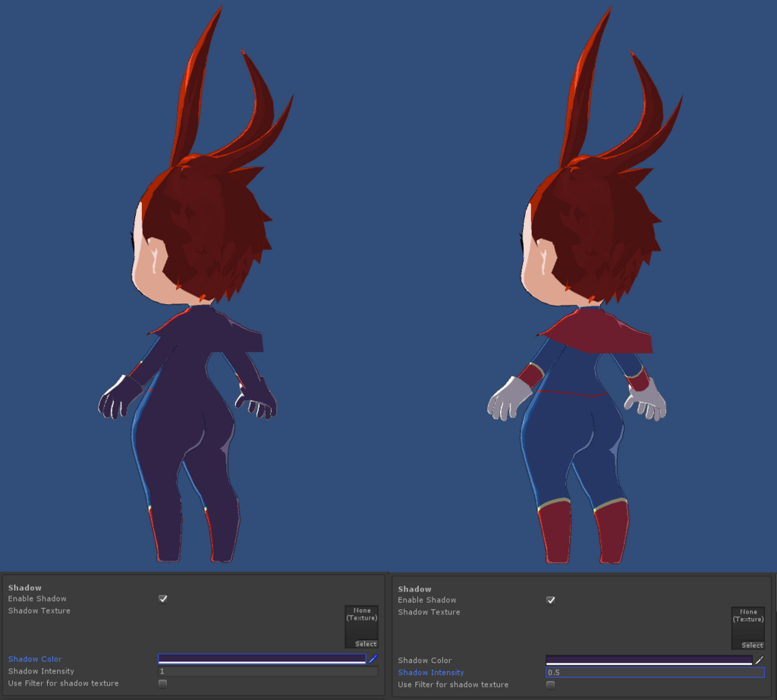
Task: Click Select under right Shadow Texture slot
Action: [x=752, y=645]
